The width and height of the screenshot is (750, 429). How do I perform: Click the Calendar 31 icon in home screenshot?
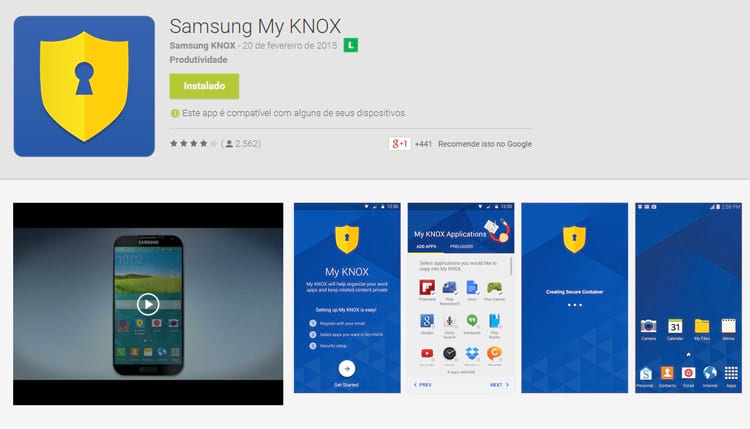coord(675,326)
